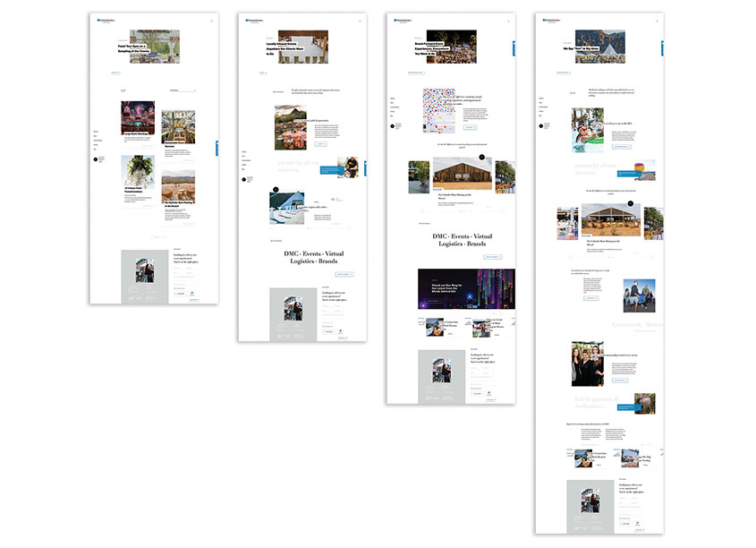Click carousel progress bar under We Say Yes barn
This screenshot has height=548, width=756.
tap(610, 258)
